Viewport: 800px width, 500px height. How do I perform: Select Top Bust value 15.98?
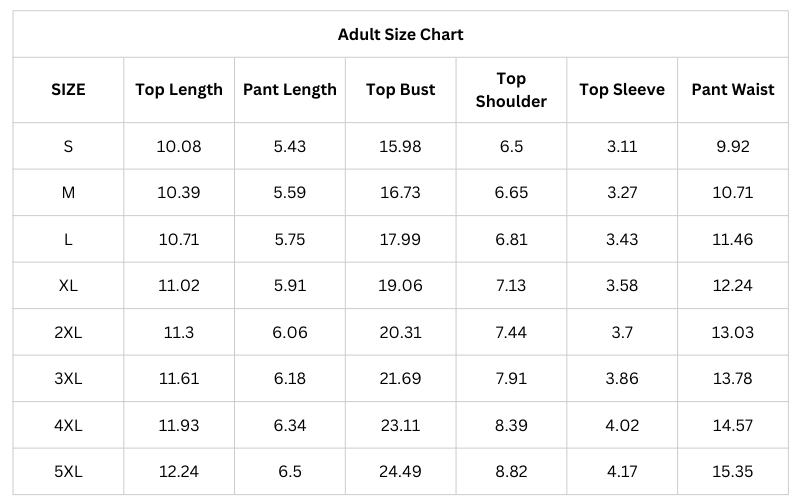point(400,146)
